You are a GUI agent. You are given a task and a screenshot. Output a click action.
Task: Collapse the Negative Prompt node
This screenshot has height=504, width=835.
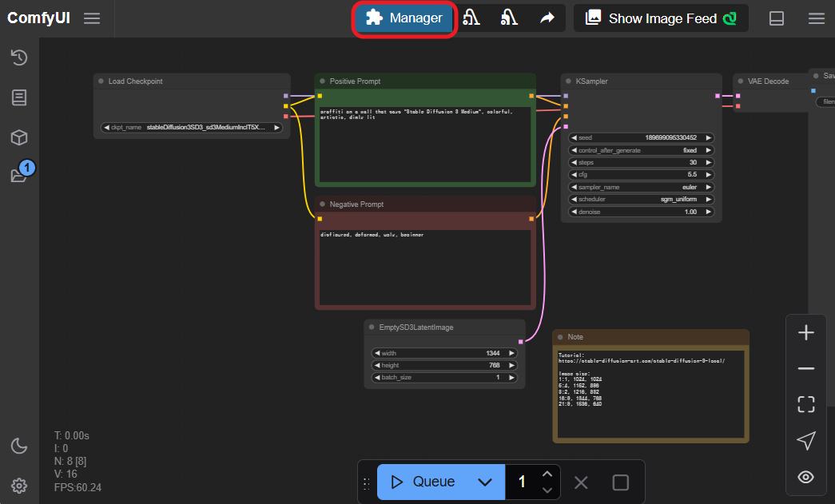coord(322,204)
